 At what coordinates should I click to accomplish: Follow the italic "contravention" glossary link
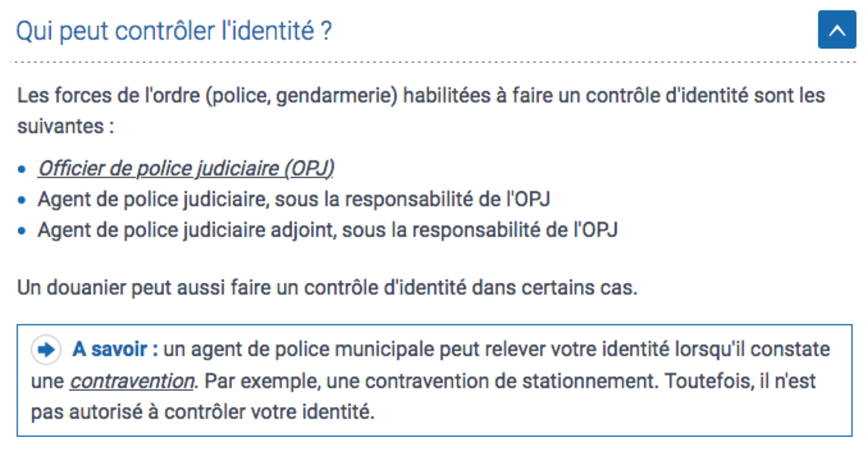click(x=132, y=381)
